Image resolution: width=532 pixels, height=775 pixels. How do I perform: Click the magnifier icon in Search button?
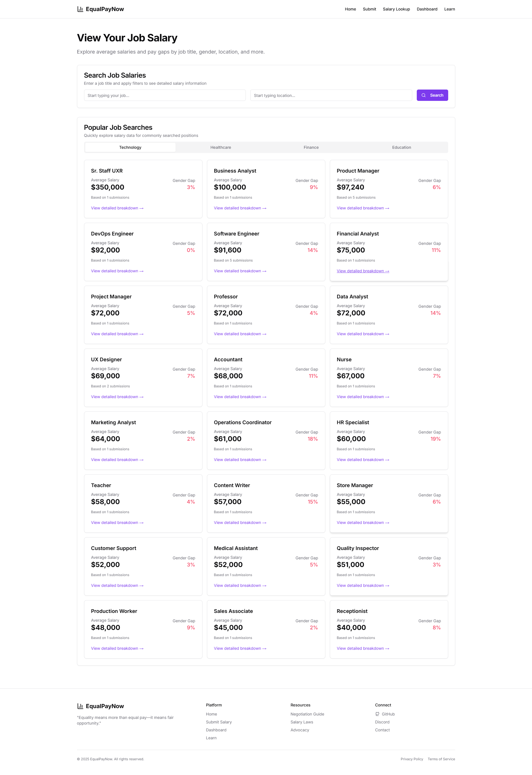[423, 95]
